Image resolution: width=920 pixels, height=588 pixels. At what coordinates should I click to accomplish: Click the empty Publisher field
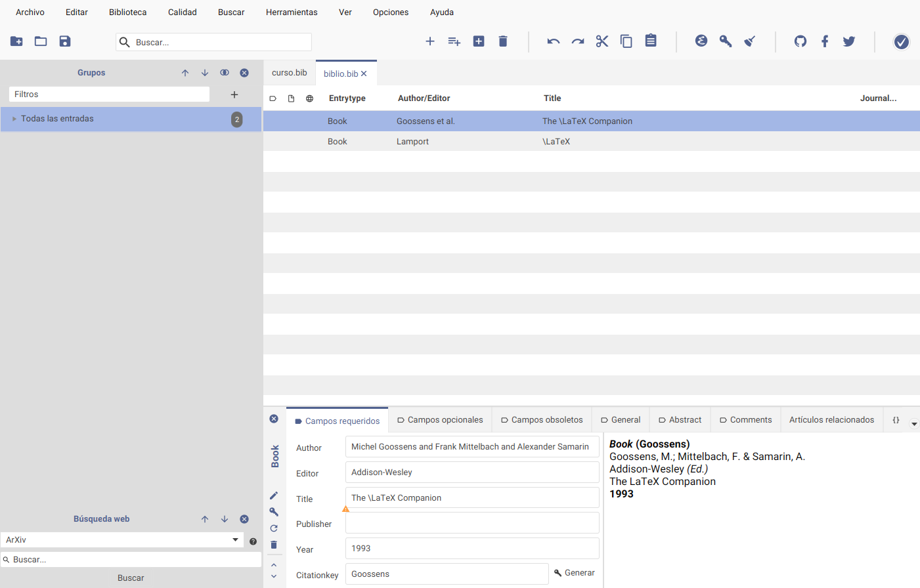(x=472, y=523)
